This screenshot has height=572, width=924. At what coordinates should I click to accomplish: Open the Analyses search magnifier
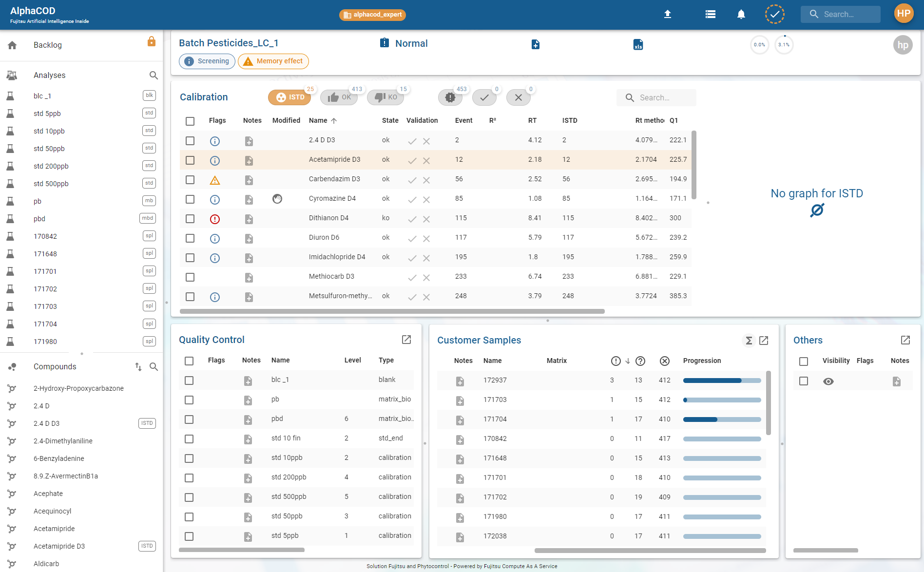tap(154, 76)
